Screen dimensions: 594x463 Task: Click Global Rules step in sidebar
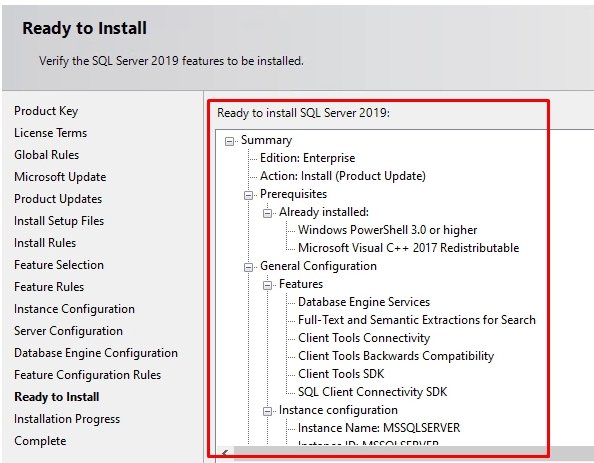pyautogui.click(x=47, y=155)
